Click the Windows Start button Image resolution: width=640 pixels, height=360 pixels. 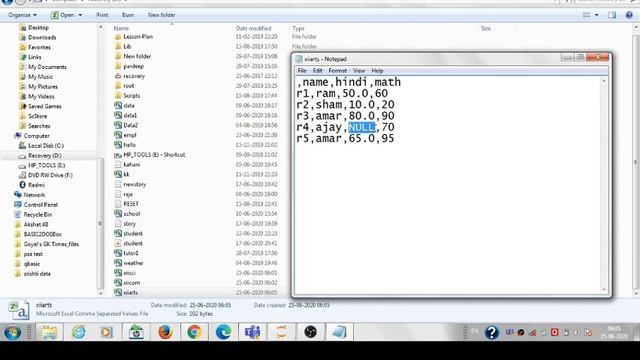[13, 332]
